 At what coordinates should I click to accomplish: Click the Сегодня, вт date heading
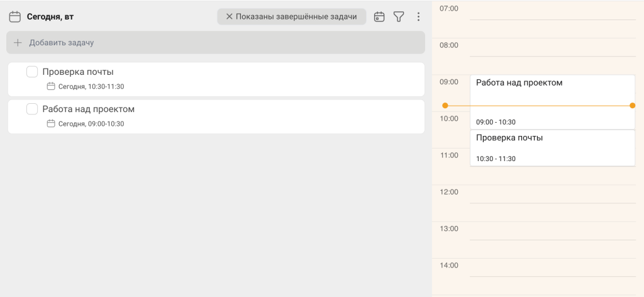(x=50, y=17)
